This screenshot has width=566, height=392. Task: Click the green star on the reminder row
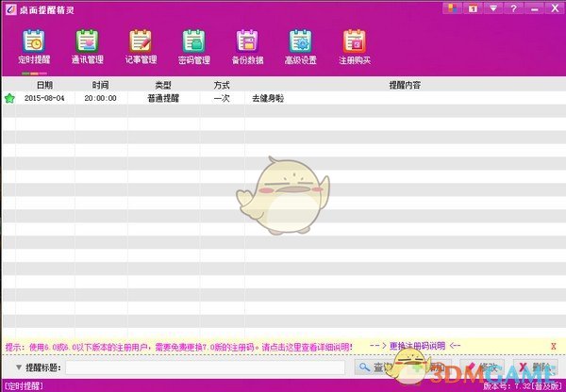(9, 98)
